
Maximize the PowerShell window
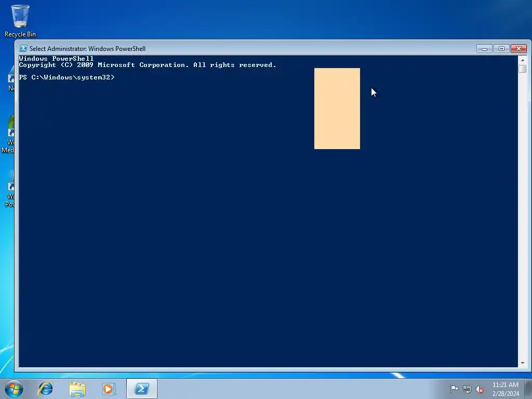pos(501,49)
